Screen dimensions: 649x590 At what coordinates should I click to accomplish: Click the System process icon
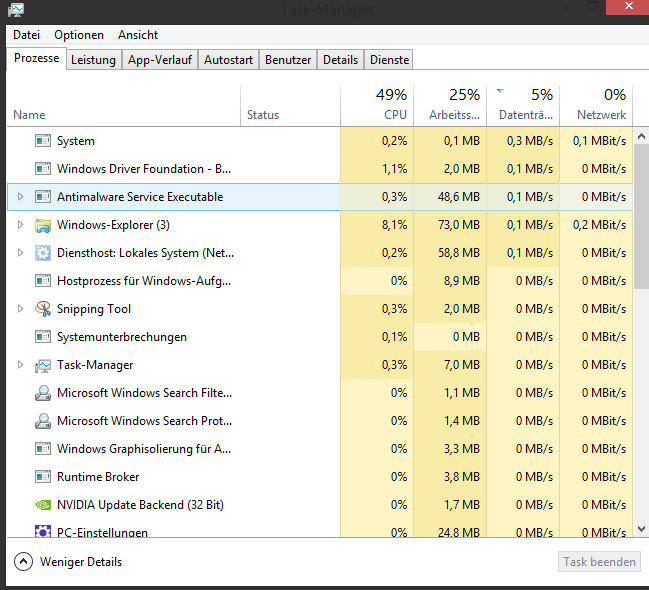[x=43, y=141]
